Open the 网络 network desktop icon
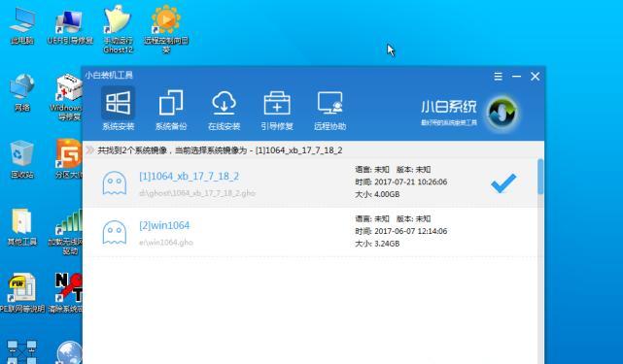The width and height of the screenshot is (623, 364). coord(21,92)
